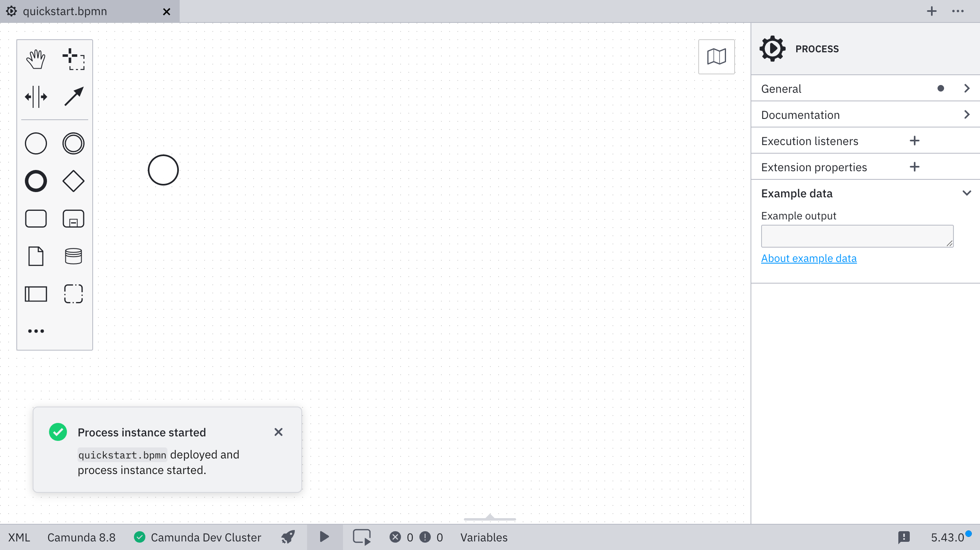Toggle the XML view in the status bar
980x550 pixels.
tap(18, 537)
